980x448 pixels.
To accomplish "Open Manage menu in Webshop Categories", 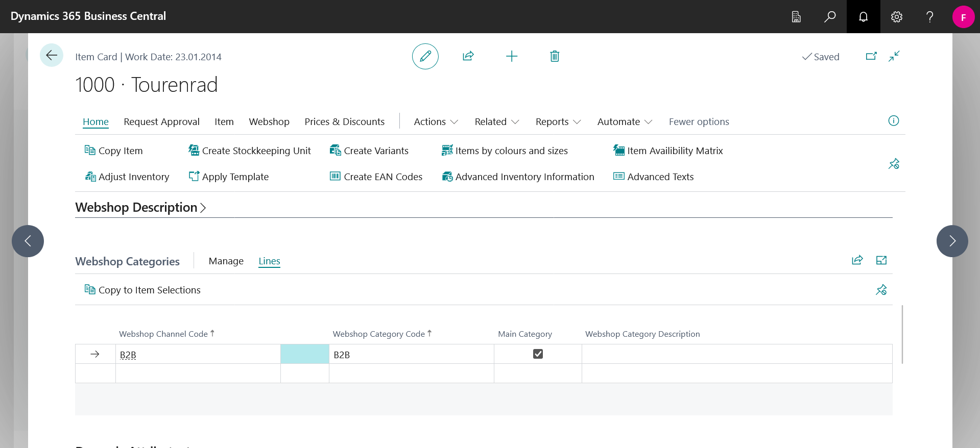I will [x=226, y=261].
